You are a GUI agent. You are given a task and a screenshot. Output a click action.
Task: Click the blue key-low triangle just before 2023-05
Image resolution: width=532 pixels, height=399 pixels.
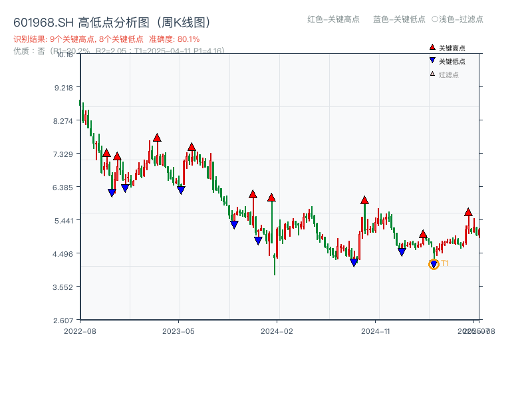click(x=181, y=190)
